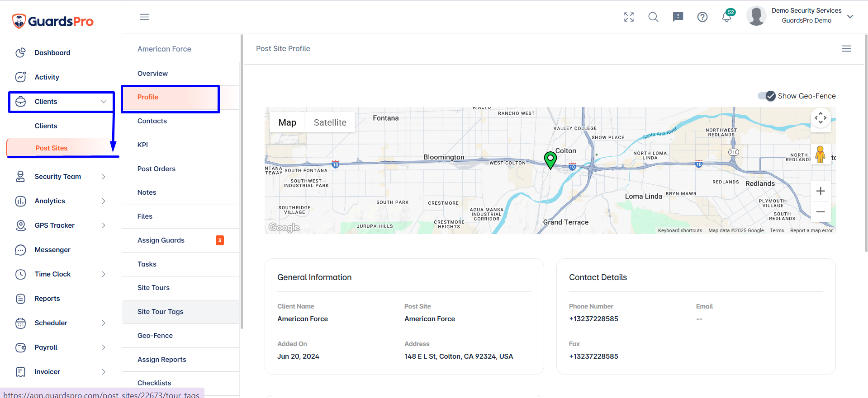Click the Scheduler calendar icon
This screenshot has height=398, width=868.
(x=21, y=323)
